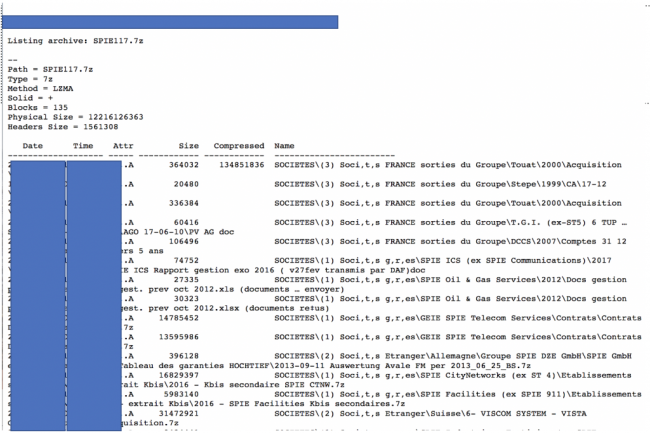Click the 'Type = 7z' line
Viewport: 650px width, 433px height.
(30, 79)
